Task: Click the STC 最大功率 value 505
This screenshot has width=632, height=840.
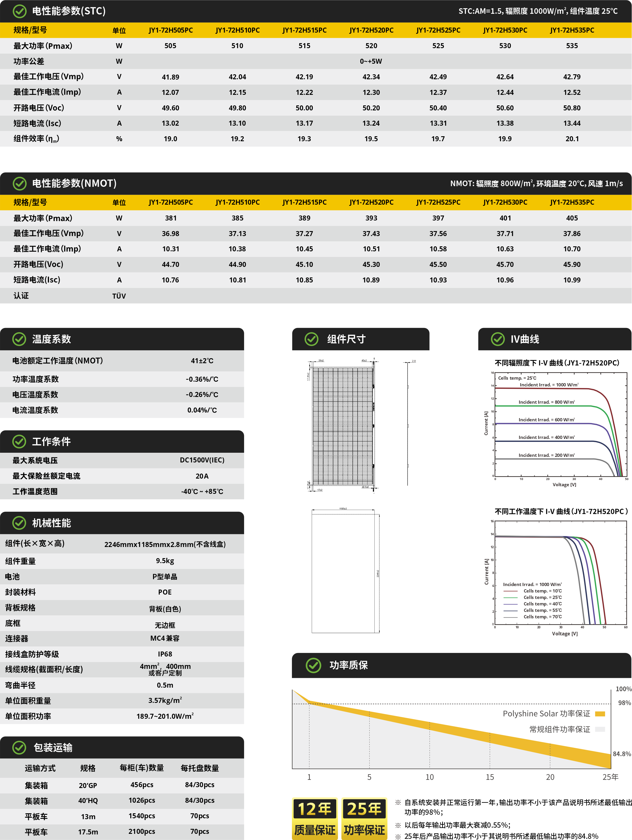Action: (170, 46)
